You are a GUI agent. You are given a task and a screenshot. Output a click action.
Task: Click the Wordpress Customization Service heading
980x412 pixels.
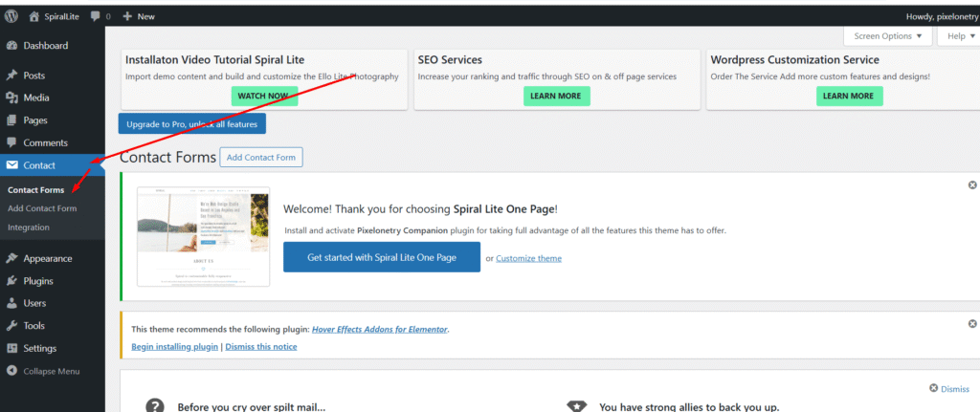[795, 60]
